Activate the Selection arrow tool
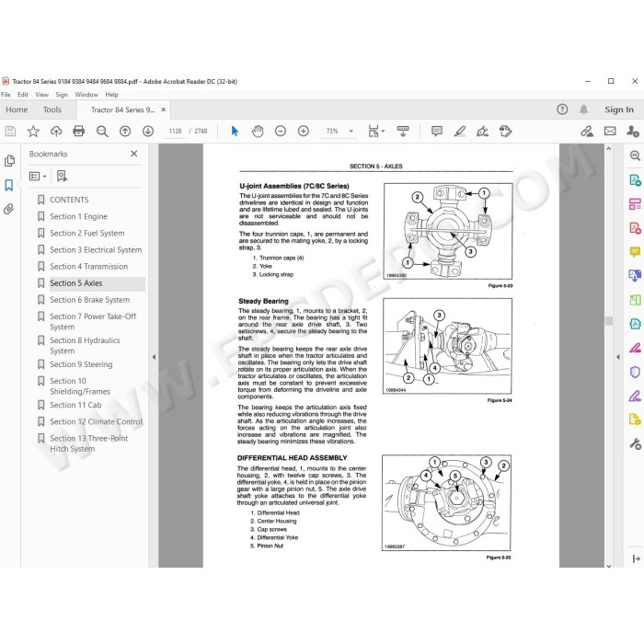The height and width of the screenshot is (644, 644). click(235, 132)
